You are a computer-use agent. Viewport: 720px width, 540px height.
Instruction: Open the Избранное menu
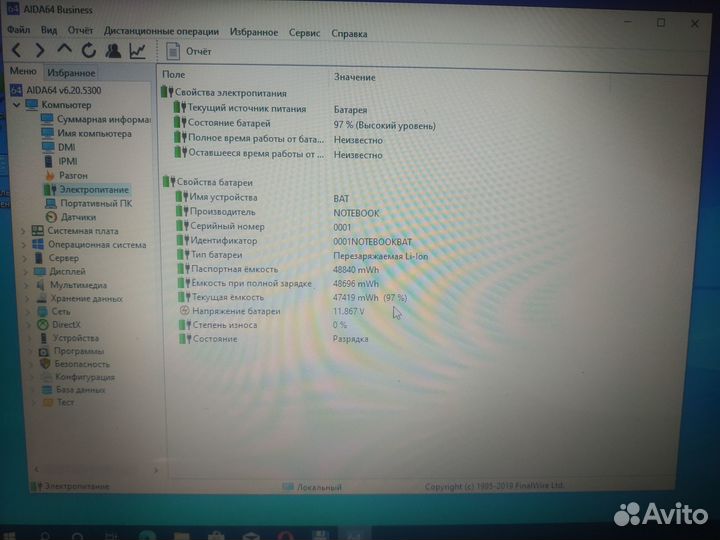pos(253,32)
